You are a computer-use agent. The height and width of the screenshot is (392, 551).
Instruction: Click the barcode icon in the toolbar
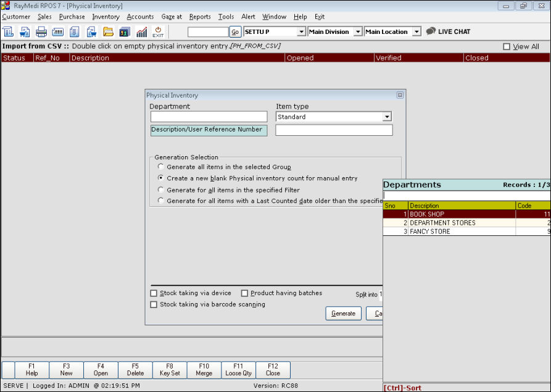58,32
